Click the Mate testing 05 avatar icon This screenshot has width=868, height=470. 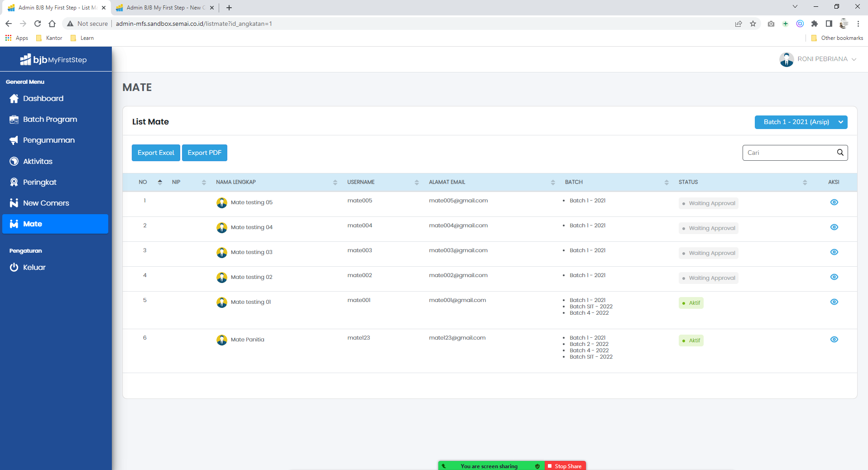click(221, 202)
